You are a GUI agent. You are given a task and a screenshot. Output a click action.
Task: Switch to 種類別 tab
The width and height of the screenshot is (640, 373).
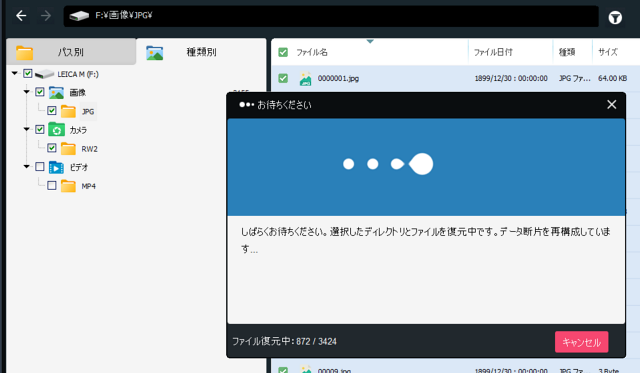pos(201,52)
